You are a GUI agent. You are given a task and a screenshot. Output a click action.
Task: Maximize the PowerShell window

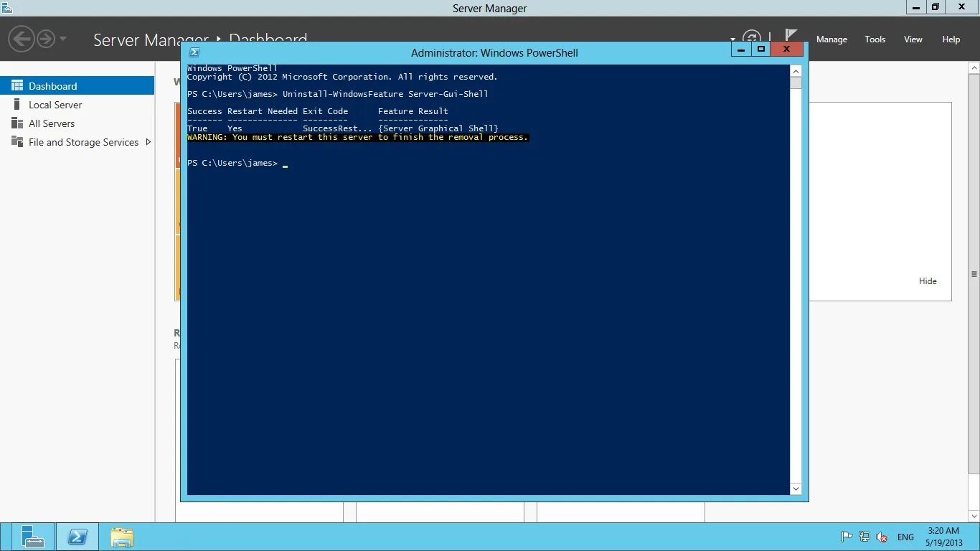point(761,49)
